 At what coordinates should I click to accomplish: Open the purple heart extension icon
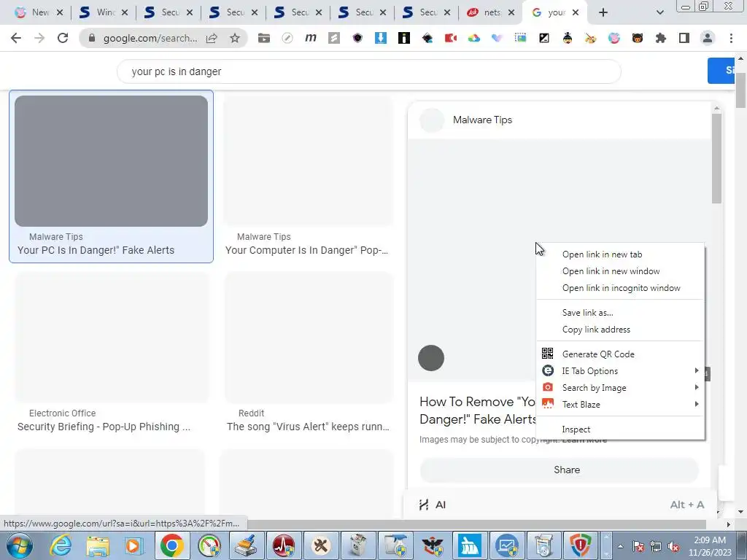point(498,38)
